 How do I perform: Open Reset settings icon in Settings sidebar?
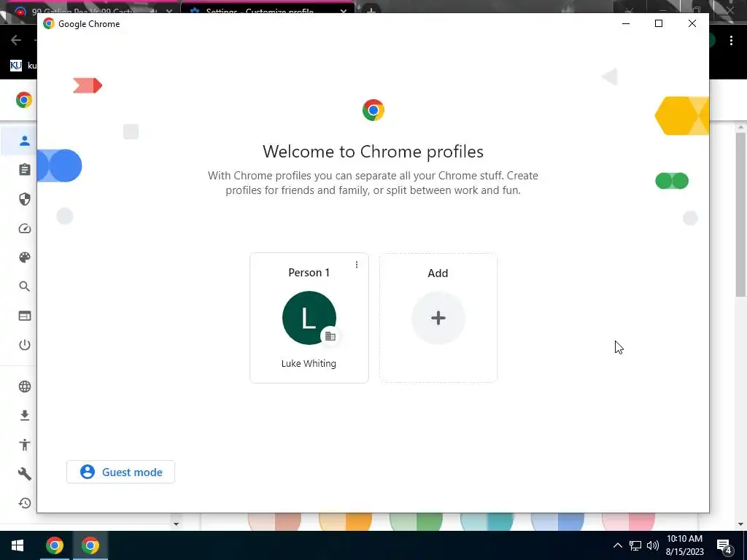coord(24,503)
